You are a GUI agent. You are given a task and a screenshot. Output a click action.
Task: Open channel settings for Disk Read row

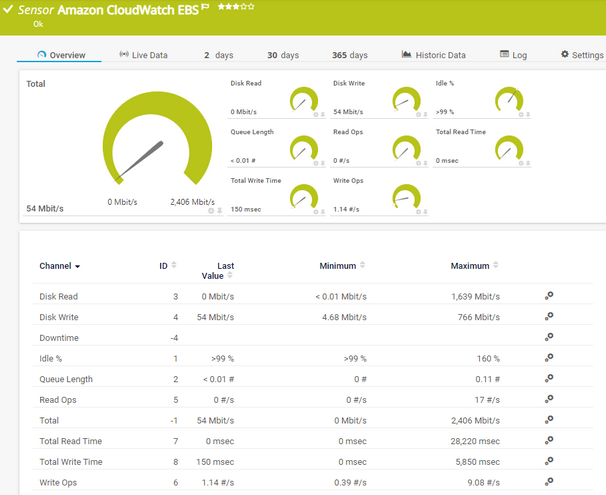549,296
